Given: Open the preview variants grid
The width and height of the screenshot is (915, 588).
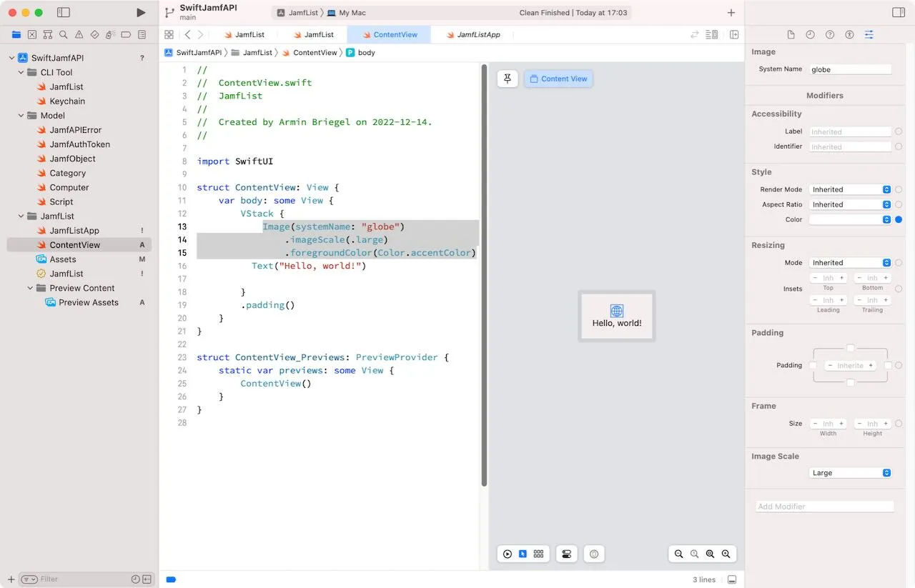Looking at the screenshot, I should pos(538,554).
